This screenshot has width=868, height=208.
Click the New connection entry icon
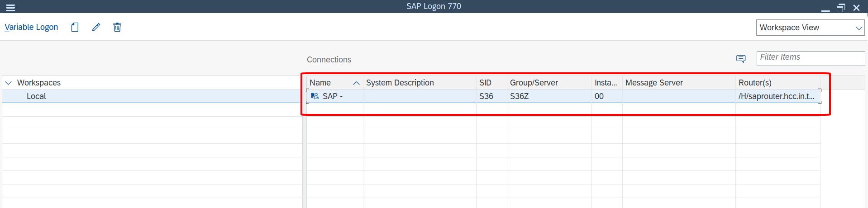[x=75, y=27]
